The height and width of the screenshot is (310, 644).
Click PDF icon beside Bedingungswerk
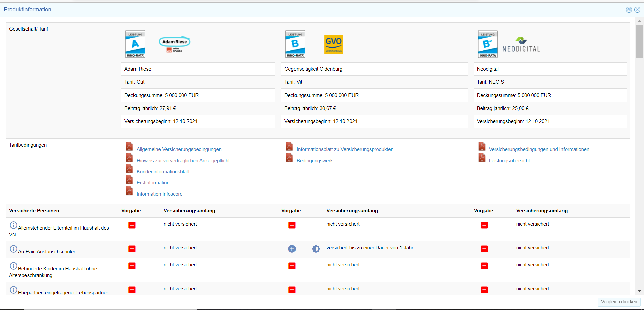point(289,158)
